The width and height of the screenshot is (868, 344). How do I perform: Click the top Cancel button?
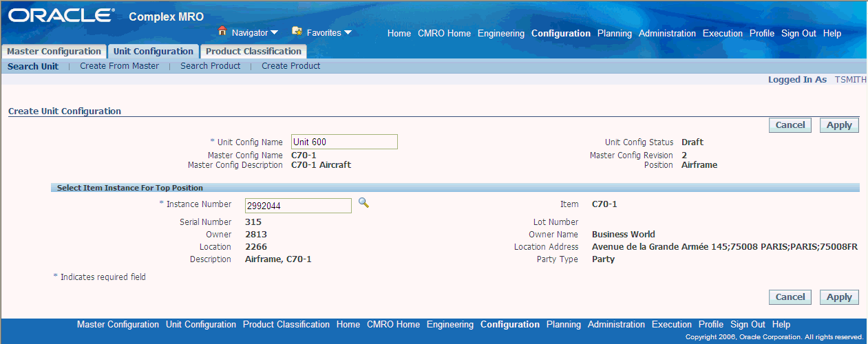coord(790,125)
